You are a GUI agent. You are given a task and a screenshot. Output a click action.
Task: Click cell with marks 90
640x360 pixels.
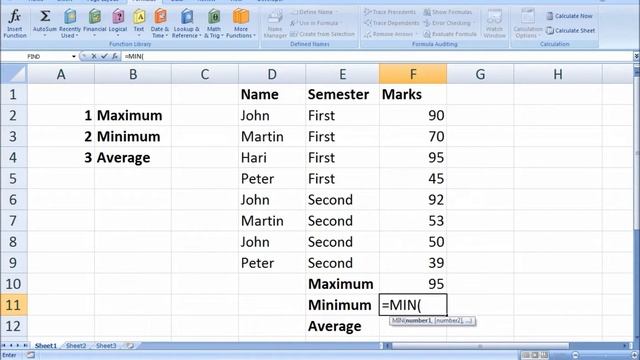(x=413, y=115)
